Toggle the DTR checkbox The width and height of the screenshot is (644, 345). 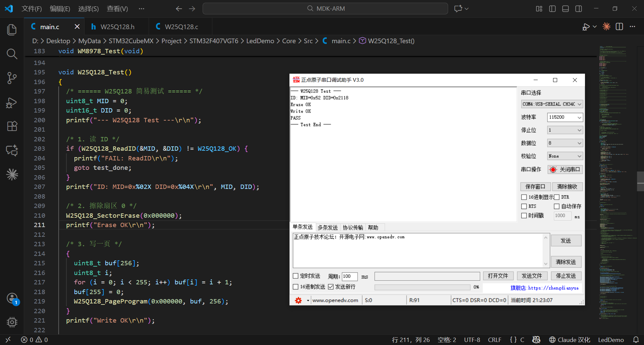point(557,197)
